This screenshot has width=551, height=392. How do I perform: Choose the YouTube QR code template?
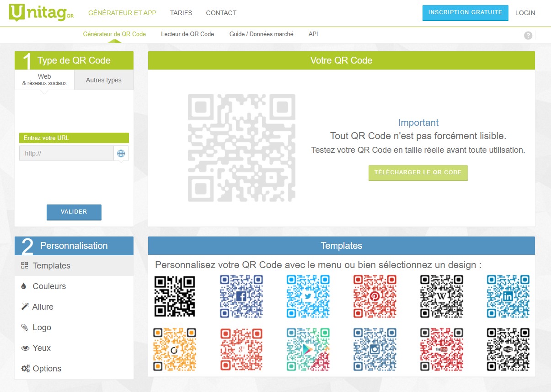click(x=441, y=349)
